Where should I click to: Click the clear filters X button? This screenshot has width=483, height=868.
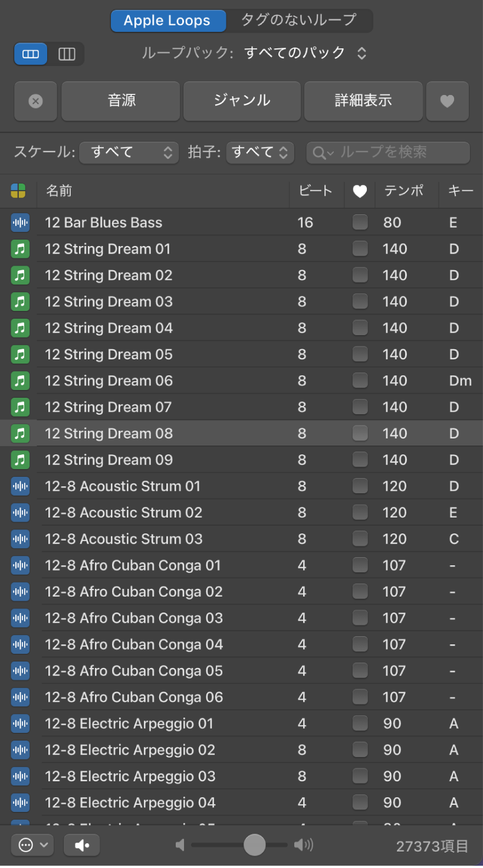tap(35, 101)
